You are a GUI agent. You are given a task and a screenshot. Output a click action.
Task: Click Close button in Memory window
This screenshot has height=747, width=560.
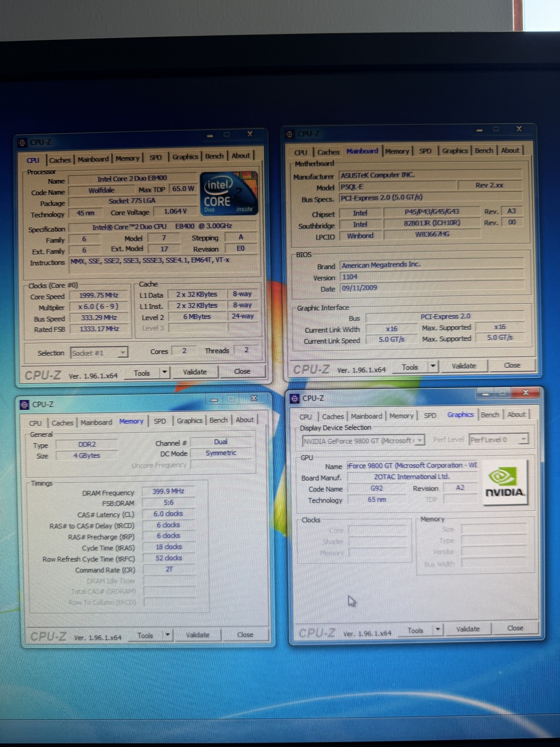[x=245, y=634]
